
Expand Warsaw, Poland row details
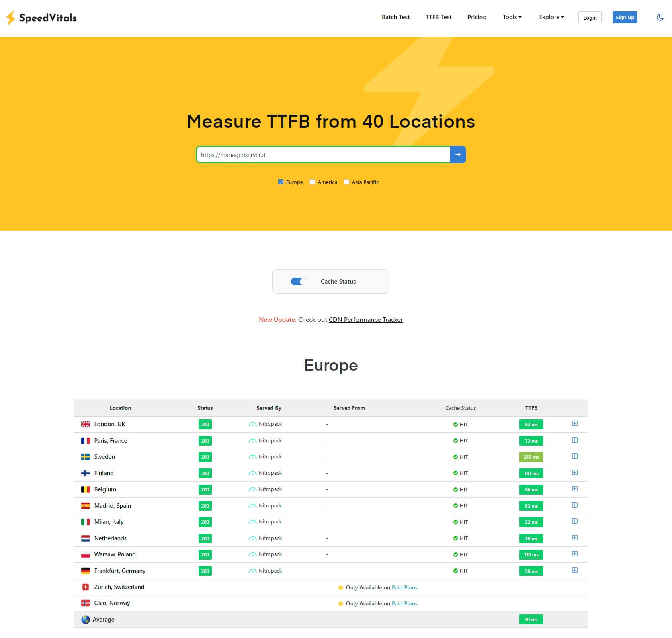(x=575, y=554)
